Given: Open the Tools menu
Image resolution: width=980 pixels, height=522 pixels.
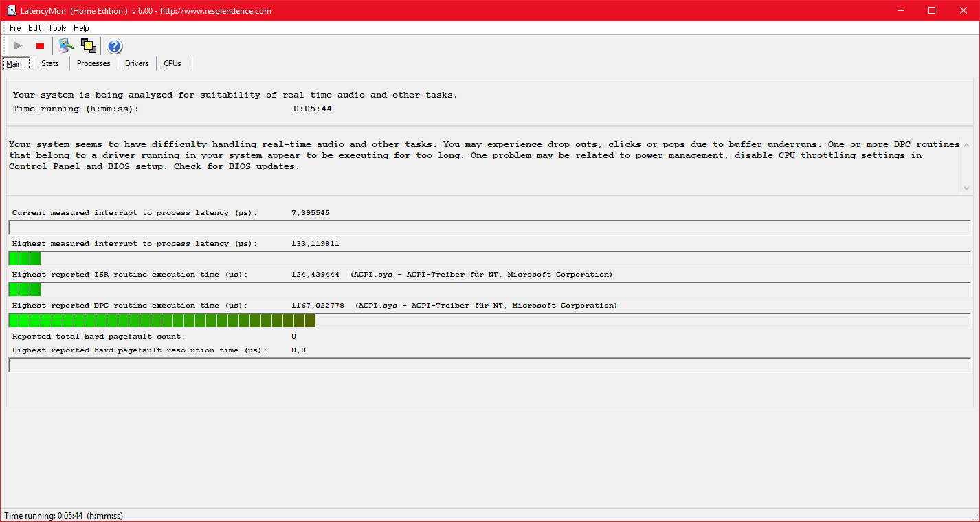Looking at the screenshot, I should coord(57,28).
